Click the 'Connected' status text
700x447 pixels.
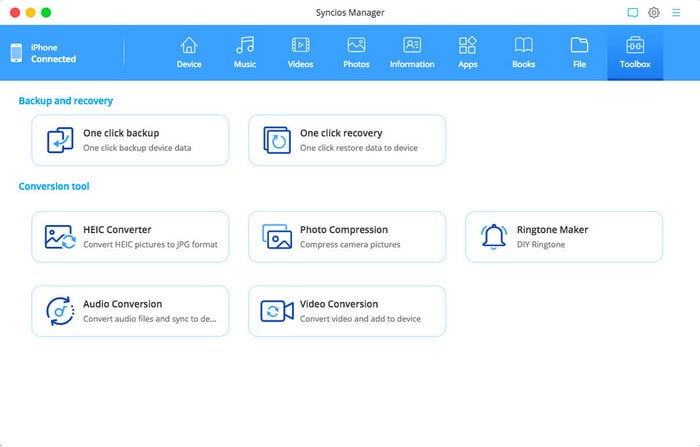(53, 59)
